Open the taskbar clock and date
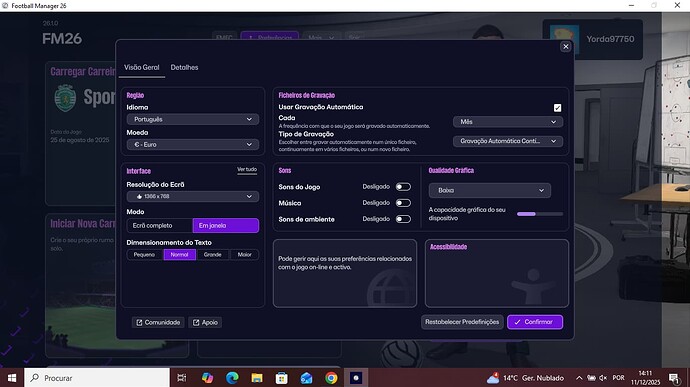Image resolution: width=690 pixels, height=387 pixels. 645,378
